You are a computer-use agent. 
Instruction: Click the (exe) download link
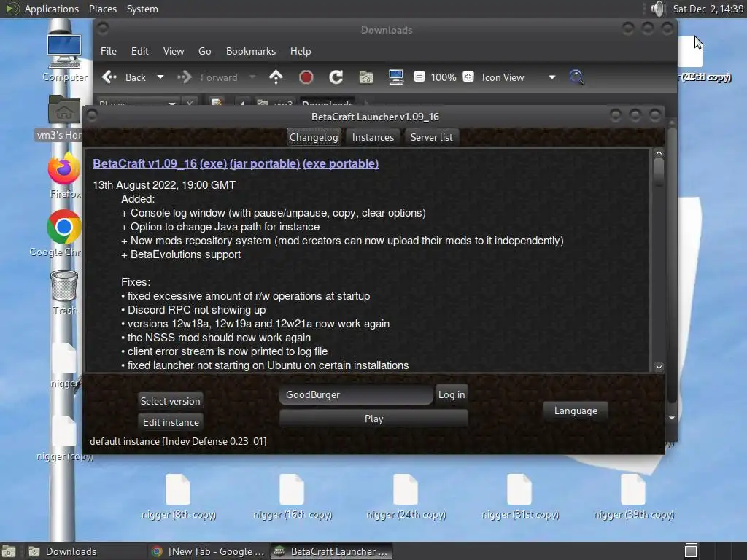[x=214, y=163]
